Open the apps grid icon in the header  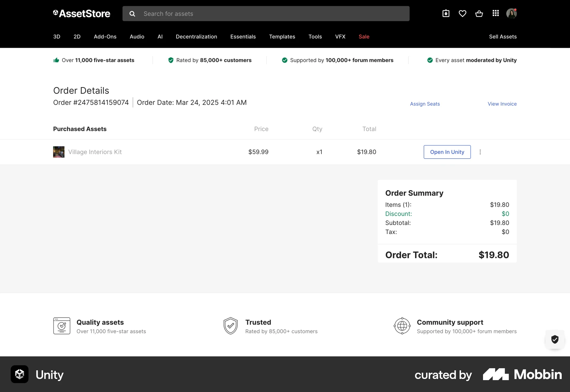click(x=496, y=13)
